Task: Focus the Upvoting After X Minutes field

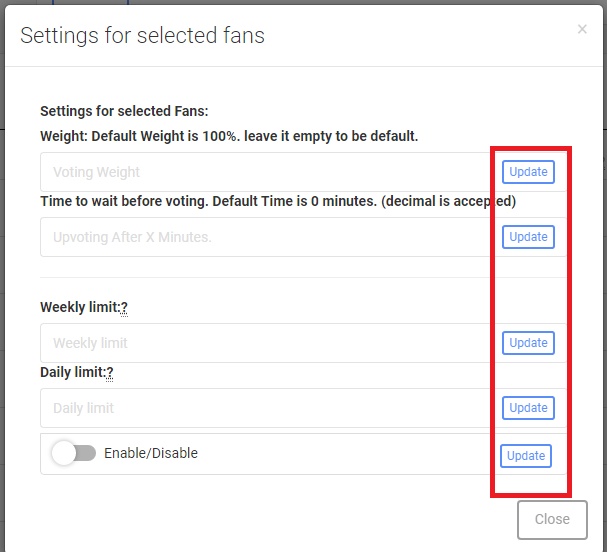Action: (265, 237)
